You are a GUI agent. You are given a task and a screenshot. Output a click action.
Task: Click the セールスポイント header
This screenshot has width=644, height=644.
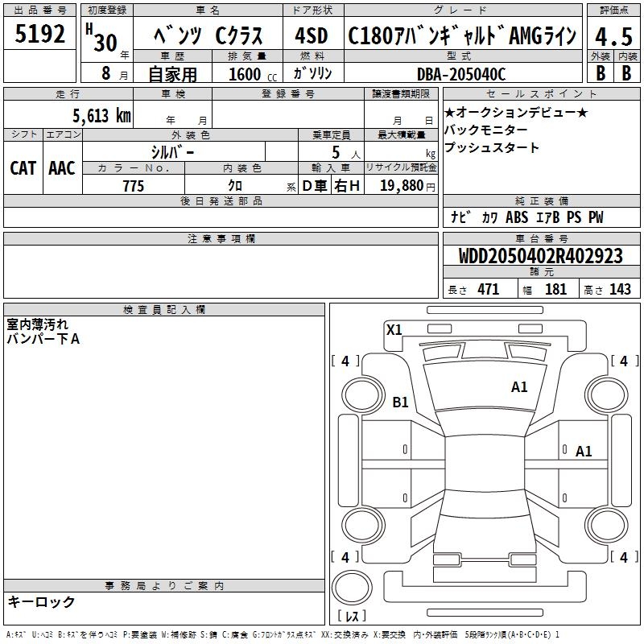pos(541,93)
